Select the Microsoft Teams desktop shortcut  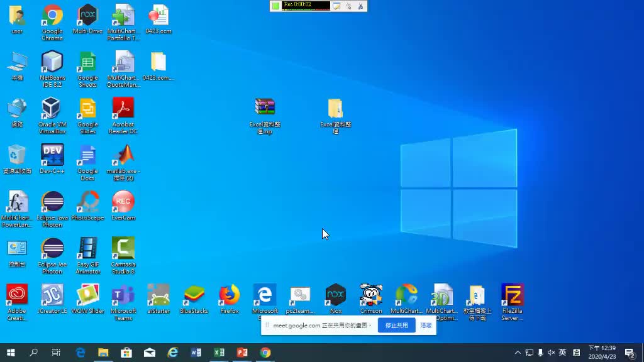click(x=123, y=302)
